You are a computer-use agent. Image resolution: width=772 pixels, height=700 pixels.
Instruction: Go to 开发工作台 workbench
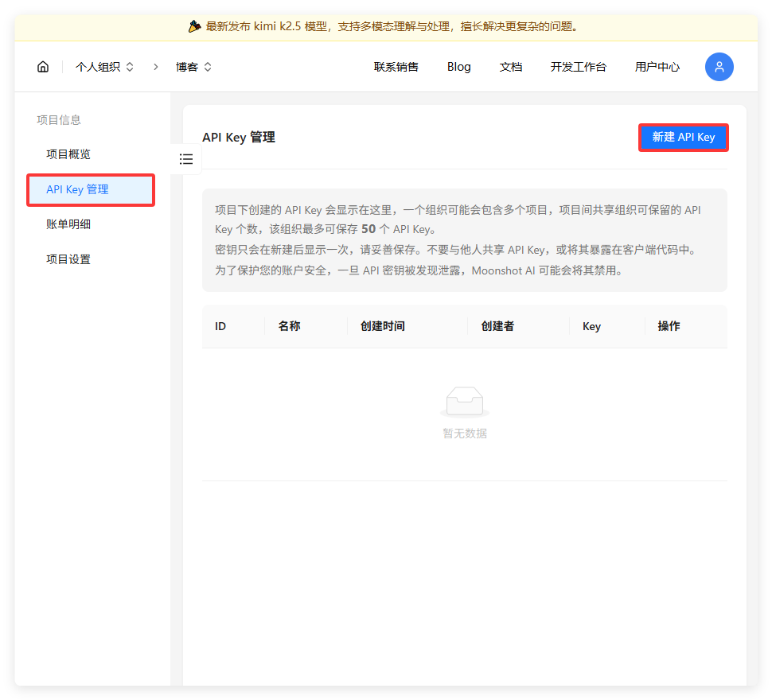(x=578, y=67)
